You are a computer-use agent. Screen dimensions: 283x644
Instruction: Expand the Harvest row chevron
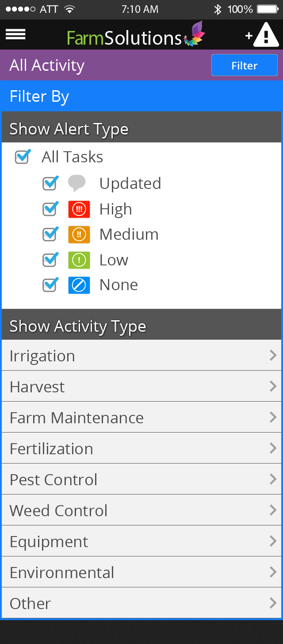(272, 387)
